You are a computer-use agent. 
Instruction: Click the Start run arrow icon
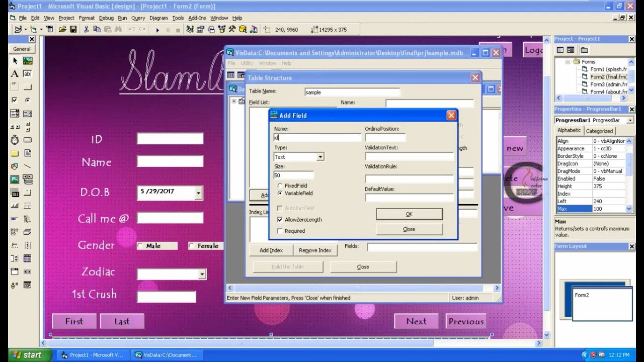point(157,30)
